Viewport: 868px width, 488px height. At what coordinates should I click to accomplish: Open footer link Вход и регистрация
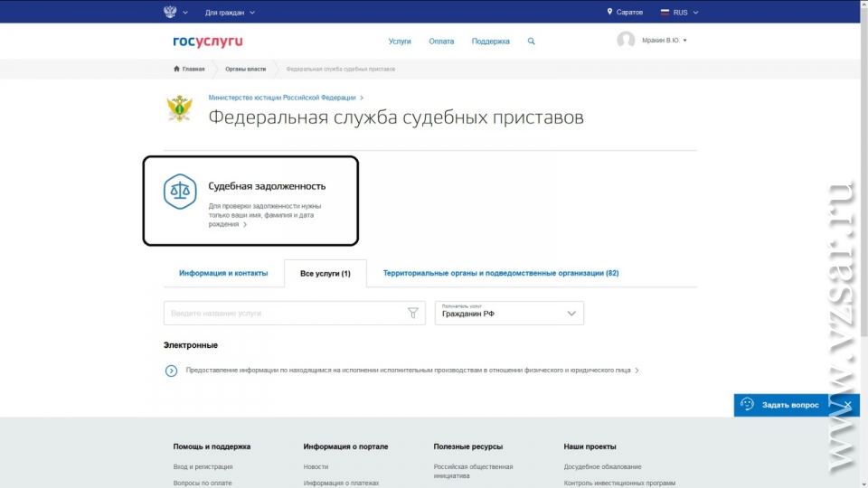point(203,467)
